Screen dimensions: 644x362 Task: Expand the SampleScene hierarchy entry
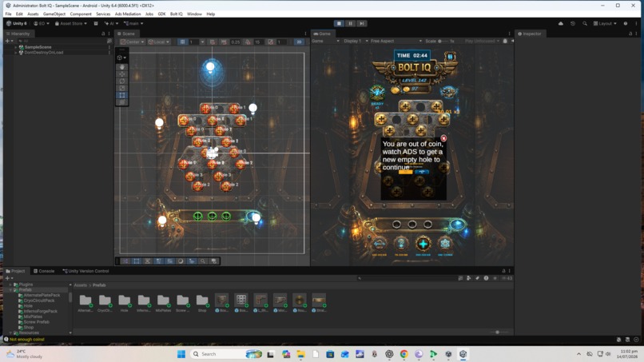tap(16, 47)
